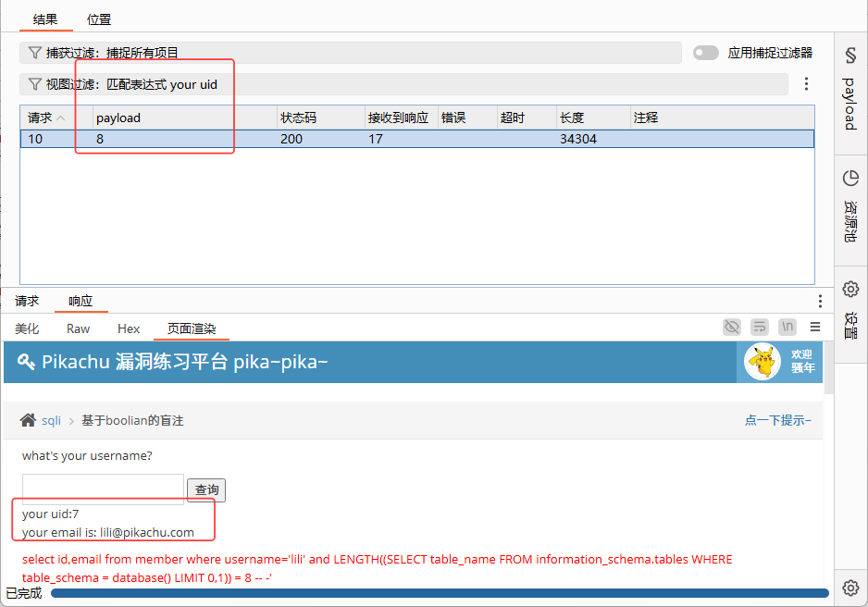Viewport: 868px width, 607px height.
Task: Switch to the 结果 tab
Action: click(45, 19)
